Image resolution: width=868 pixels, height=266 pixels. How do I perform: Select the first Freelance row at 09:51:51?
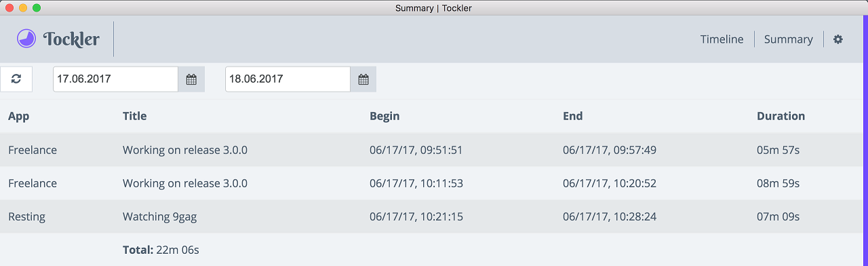[431, 150]
